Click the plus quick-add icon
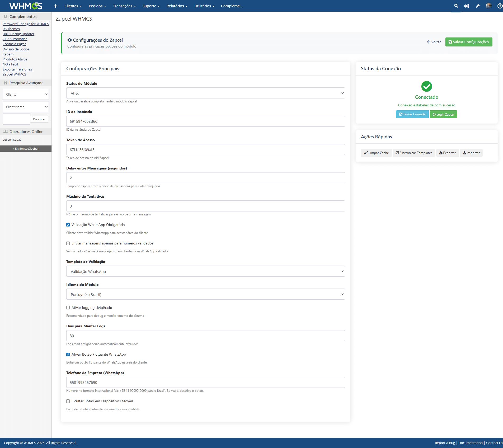The image size is (503, 448). point(55,6)
